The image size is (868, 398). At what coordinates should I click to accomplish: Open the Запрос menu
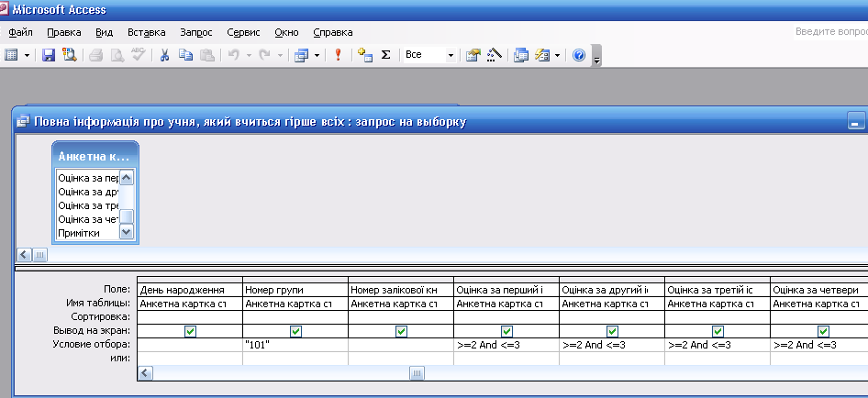pos(195,32)
